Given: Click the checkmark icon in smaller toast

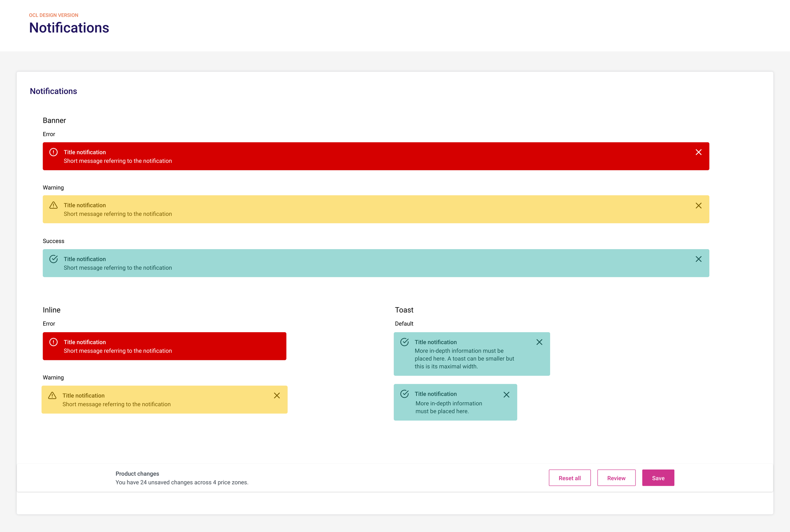Looking at the screenshot, I should (404, 394).
